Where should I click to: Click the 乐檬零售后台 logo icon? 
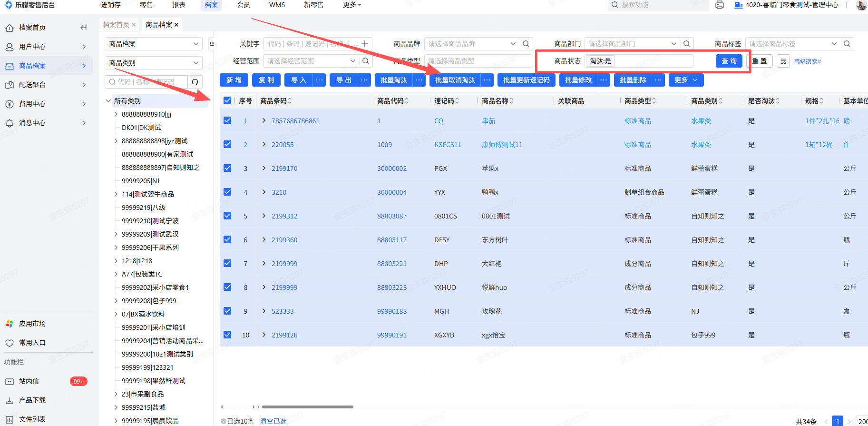click(9, 5)
